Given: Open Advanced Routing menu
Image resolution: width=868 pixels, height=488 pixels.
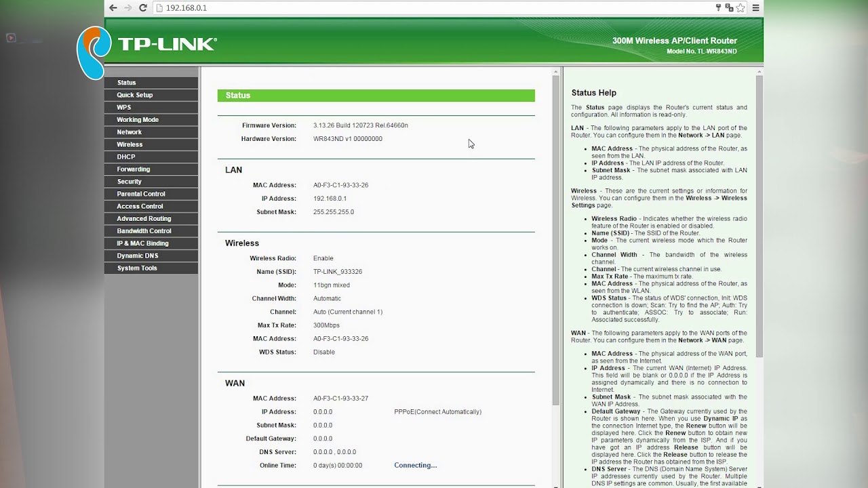Looking at the screenshot, I should click(x=151, y=219).
